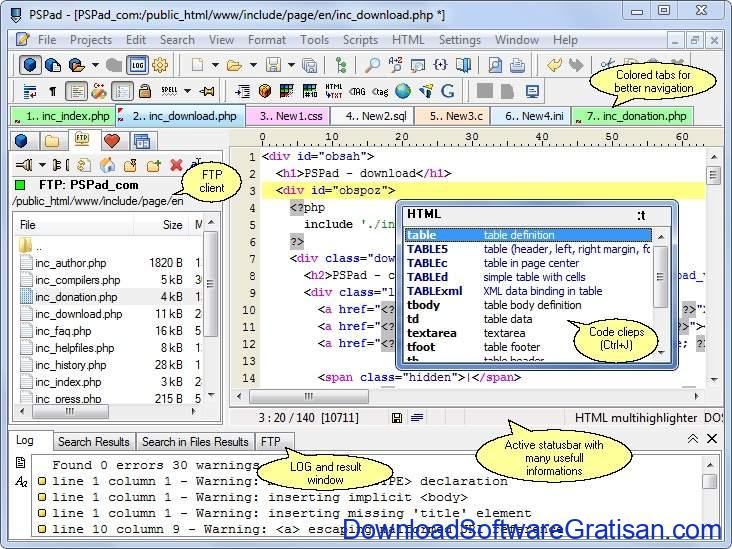
Task: Click the FTP file list vertical scrollbar thumb
Action: (211, 284)
